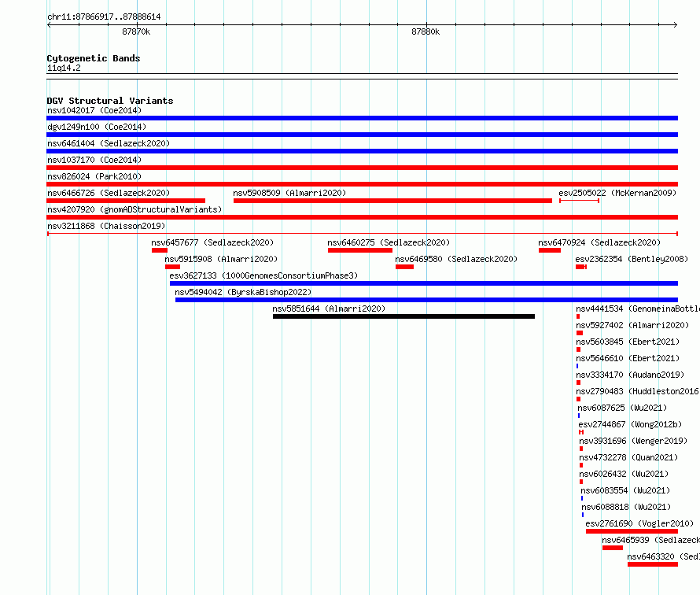This screenshot has width=700, height=595.
Task: Click the blue bar under nsv5494042 (ByrskaBishop2022)
Action: [426, 300]
